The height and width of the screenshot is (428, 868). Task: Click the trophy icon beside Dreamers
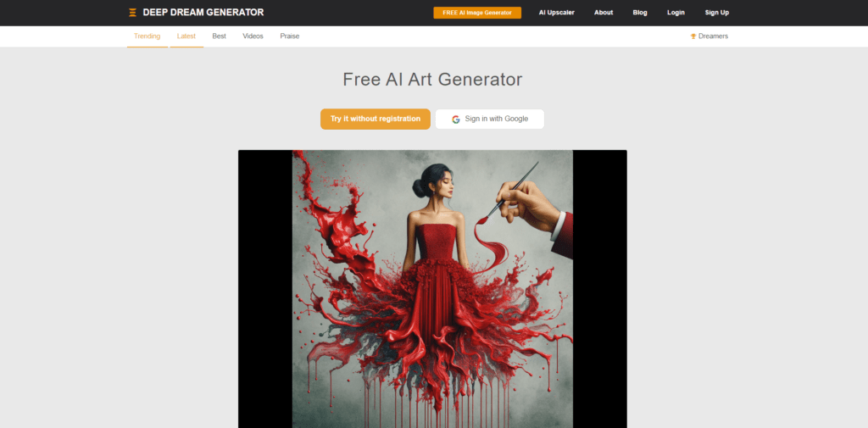click(x=693, y=36)
